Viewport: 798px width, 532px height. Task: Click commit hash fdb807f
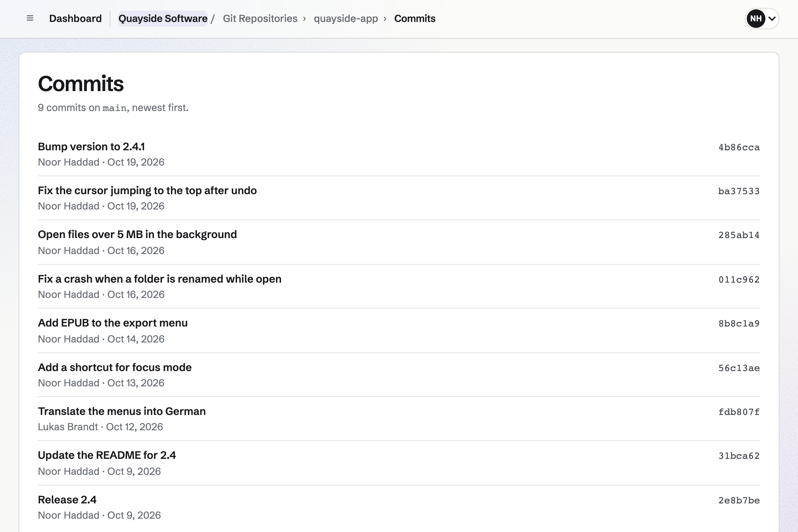tap(739, 412)
